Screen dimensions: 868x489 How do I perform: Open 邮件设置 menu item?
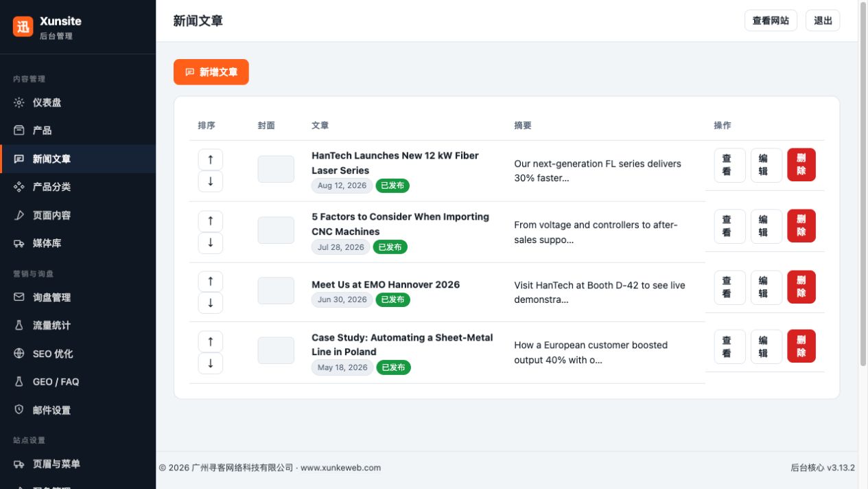pyautogui.click(x=78, y=410)
